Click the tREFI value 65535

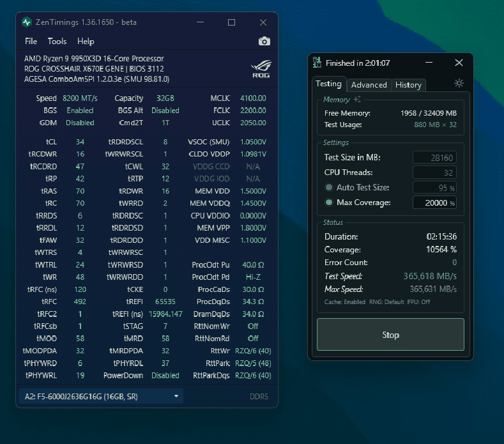[165, 302]
